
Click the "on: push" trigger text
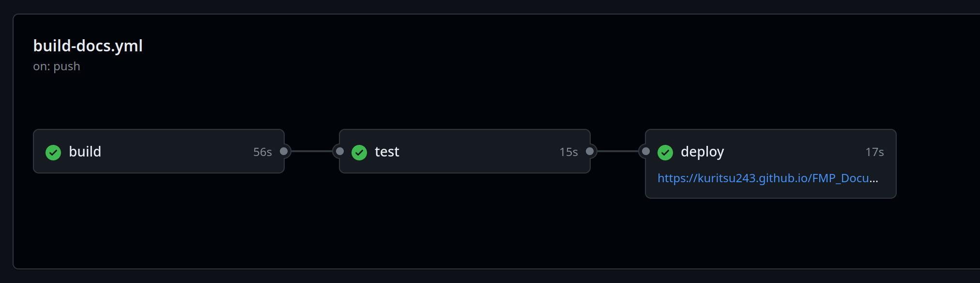(57, 66)
